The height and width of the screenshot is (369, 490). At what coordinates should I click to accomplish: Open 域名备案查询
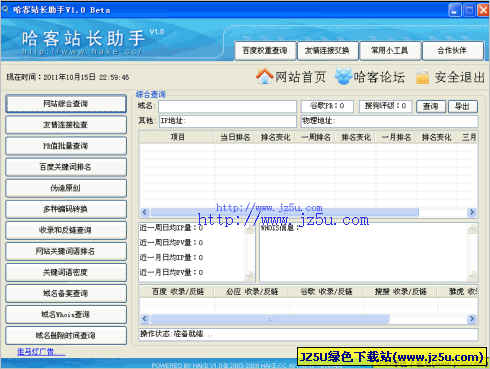[66, 293]
